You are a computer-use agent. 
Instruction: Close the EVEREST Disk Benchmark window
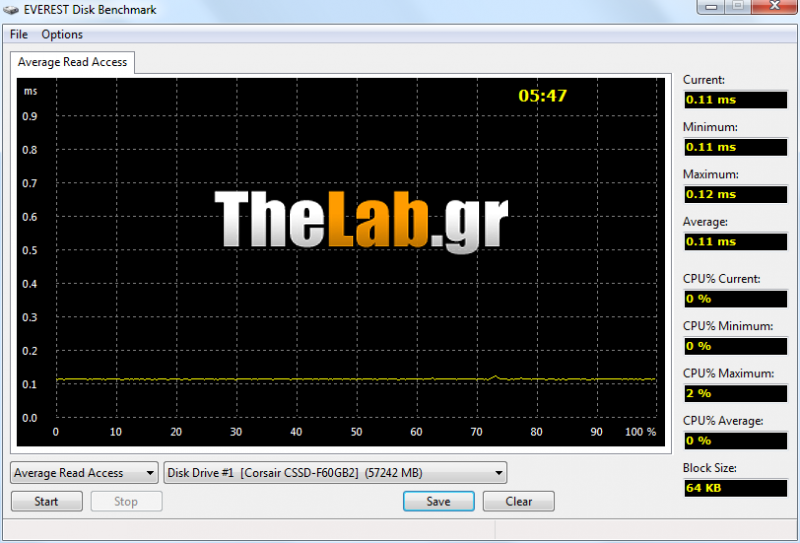775,6
